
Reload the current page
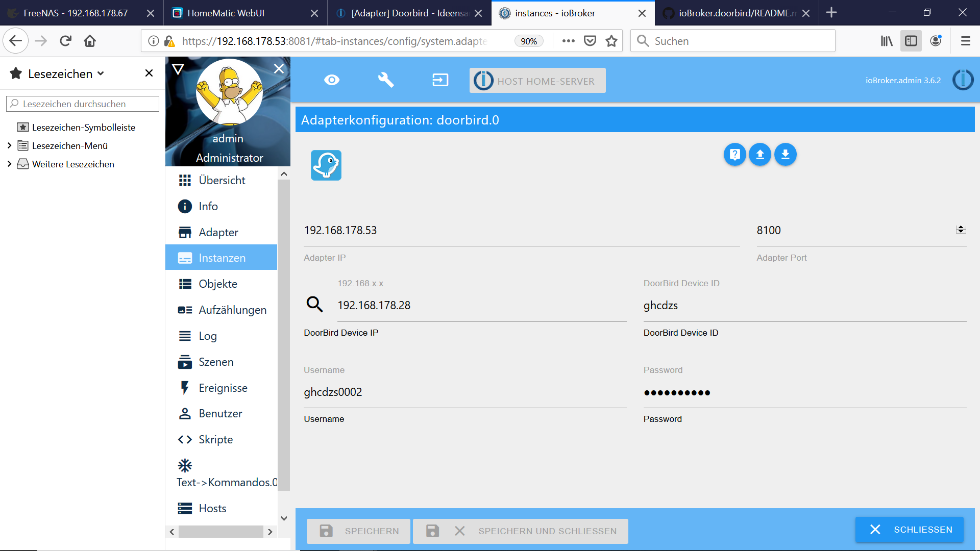[65, 41]
